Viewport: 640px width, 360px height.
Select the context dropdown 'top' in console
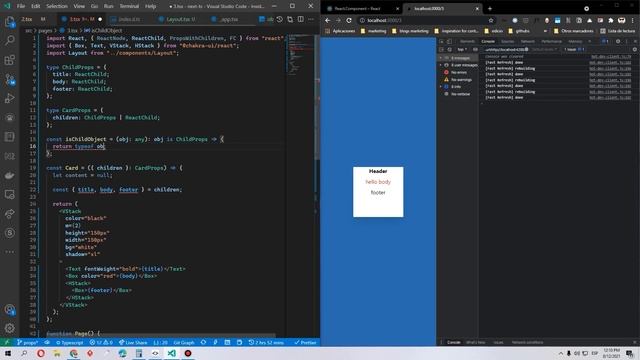(462, 49)
